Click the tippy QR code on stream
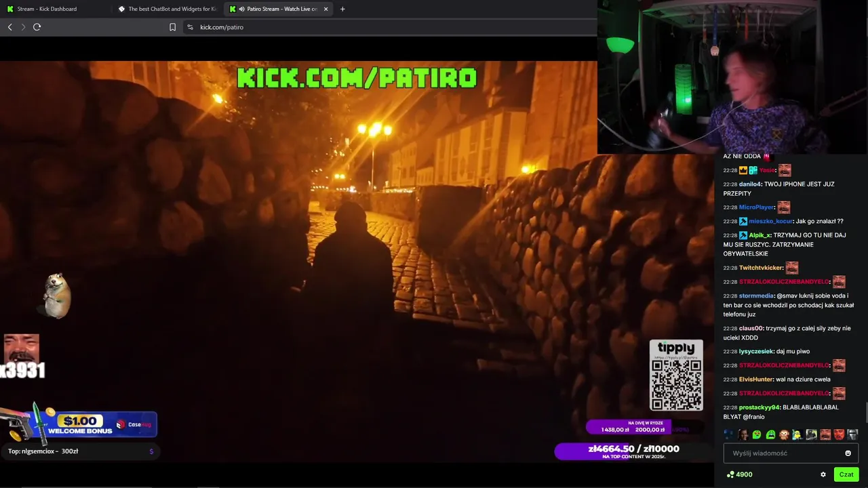The image size is (868, 488). point(676,384)
